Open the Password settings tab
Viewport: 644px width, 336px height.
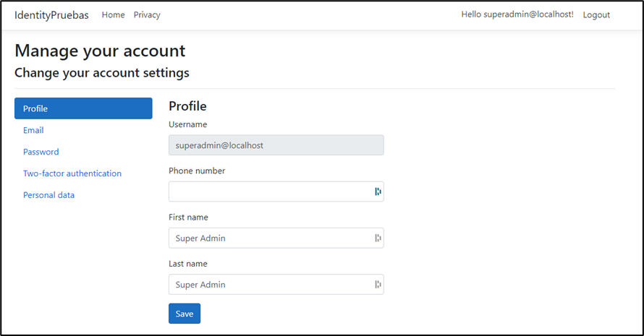(x=41, y=152)
